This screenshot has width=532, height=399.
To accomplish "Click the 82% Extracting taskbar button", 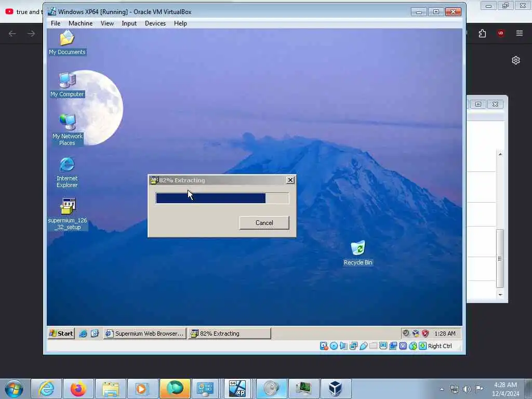I will (229, 334).
